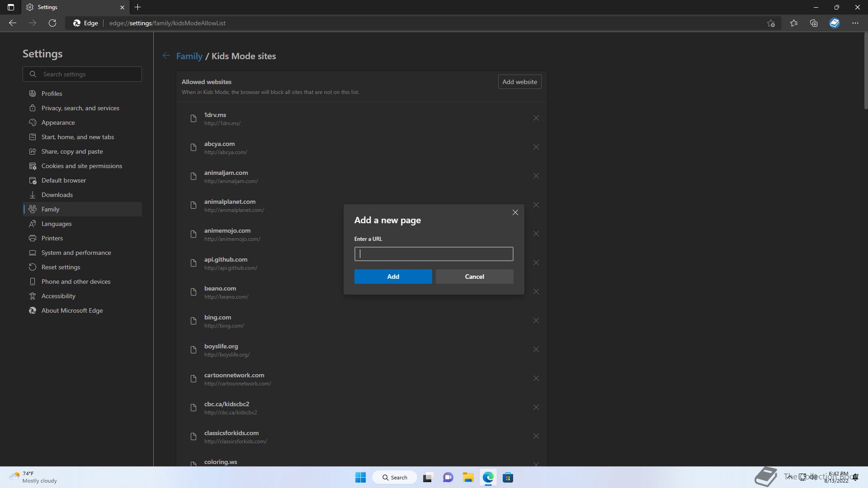The image size is (868, 488).
Task: Open Privacy, search, and services settings
Action: click(82, 108)
